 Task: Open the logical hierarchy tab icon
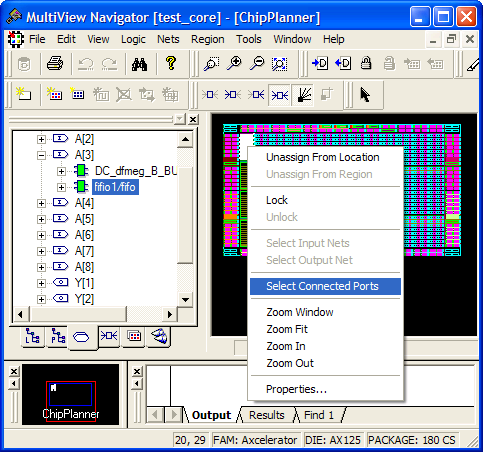(x=32, y=337)
